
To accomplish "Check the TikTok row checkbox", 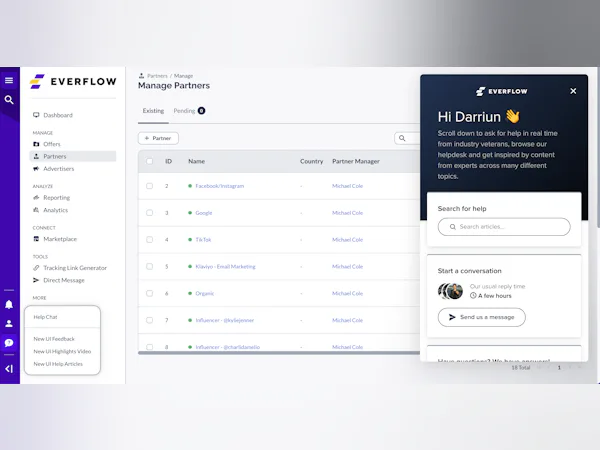I will click(150, 240).
